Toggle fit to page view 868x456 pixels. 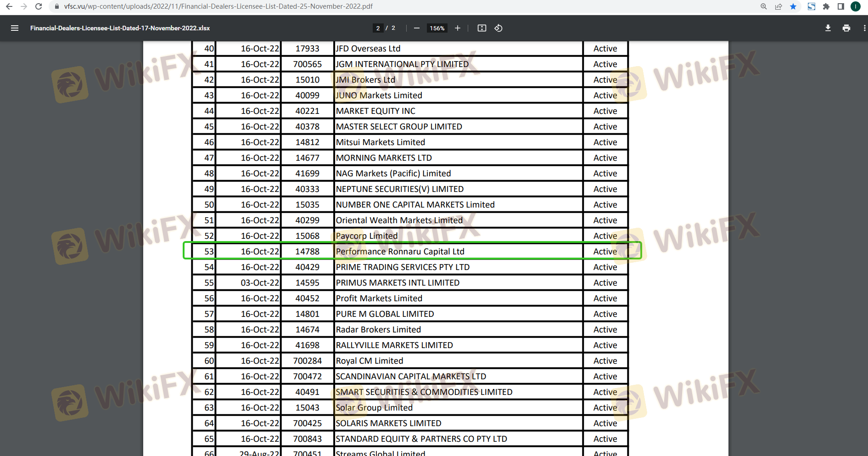[482, 28]
